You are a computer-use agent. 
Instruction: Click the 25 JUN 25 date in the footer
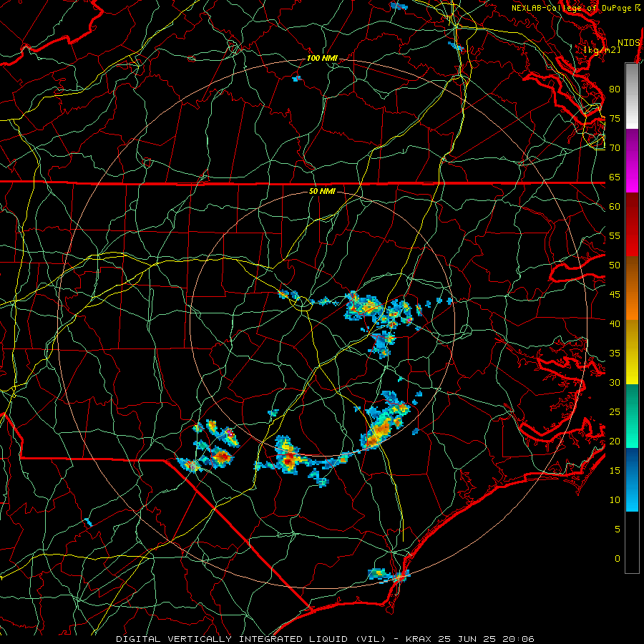466,639
